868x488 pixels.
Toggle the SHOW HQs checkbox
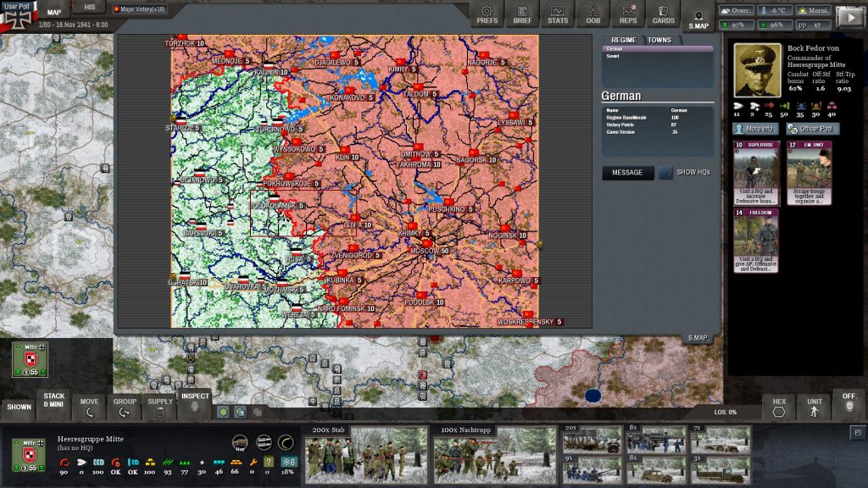[666, 173]
